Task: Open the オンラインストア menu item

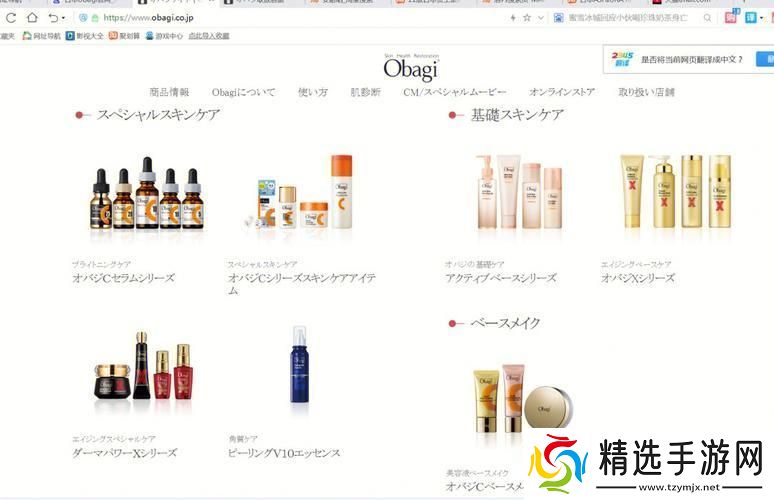Action: pos(562,92)
